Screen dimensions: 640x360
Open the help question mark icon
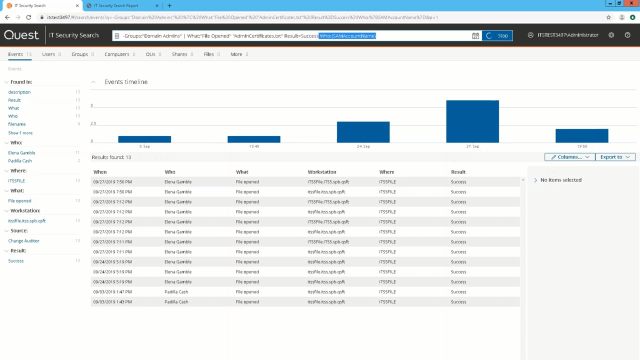coord(627,35)
